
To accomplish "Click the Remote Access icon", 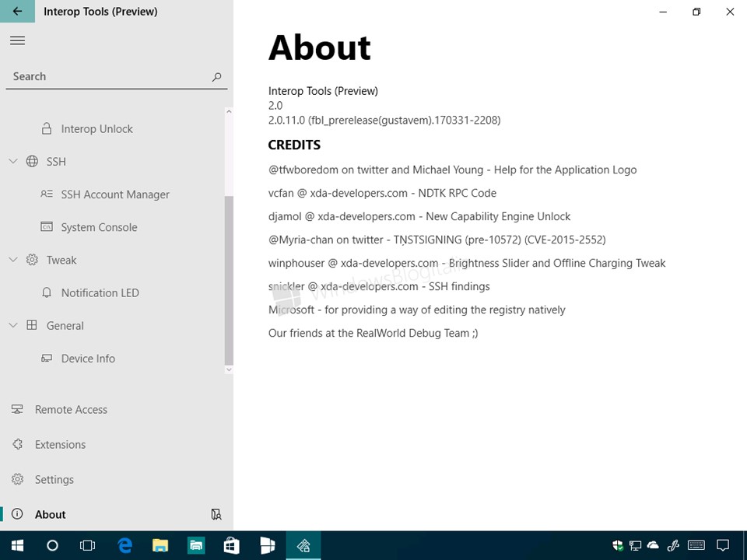I will 17,409.
